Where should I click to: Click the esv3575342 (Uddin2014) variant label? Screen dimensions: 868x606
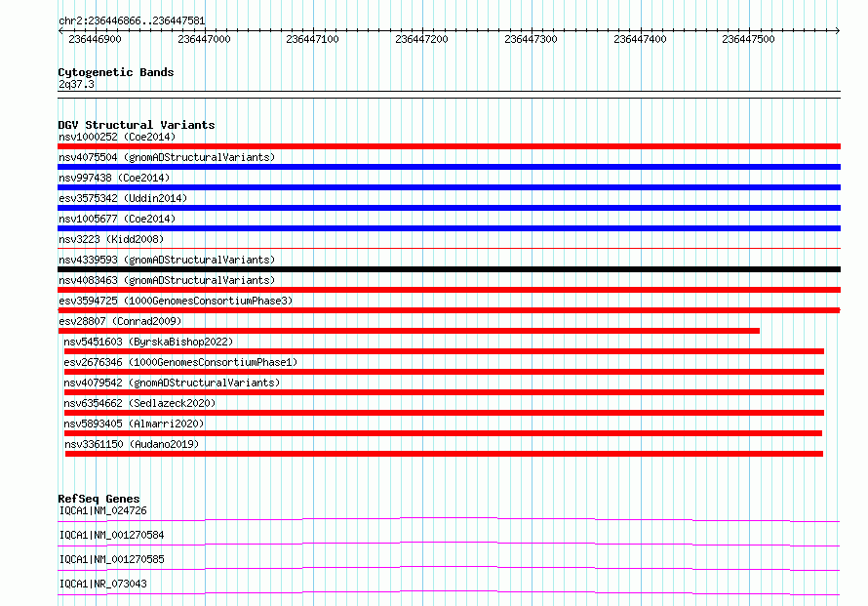click(x=123, y=198)
